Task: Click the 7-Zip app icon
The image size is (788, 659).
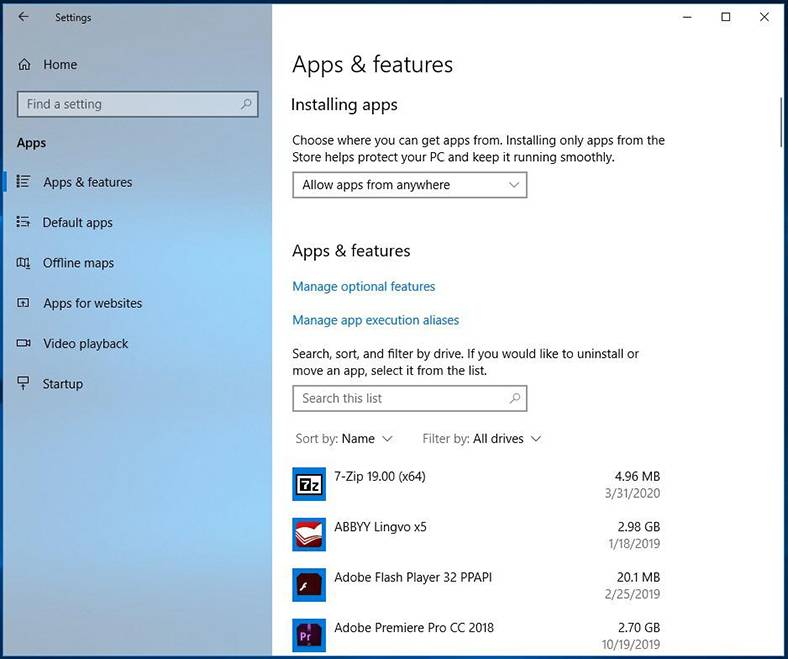Action: point(309,484)
